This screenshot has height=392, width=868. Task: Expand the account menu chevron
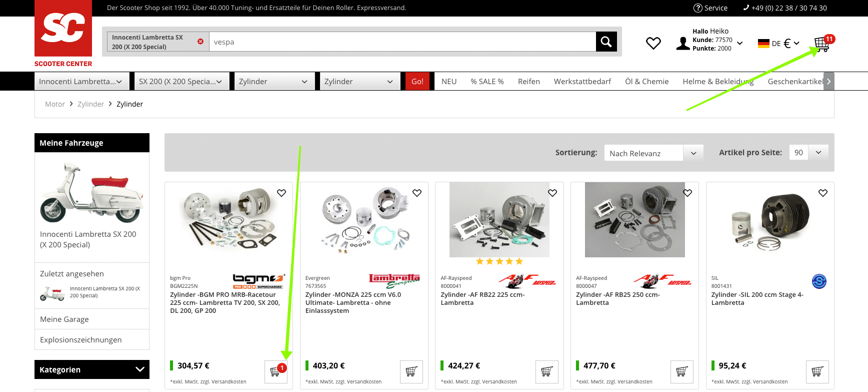coord(739,43)
